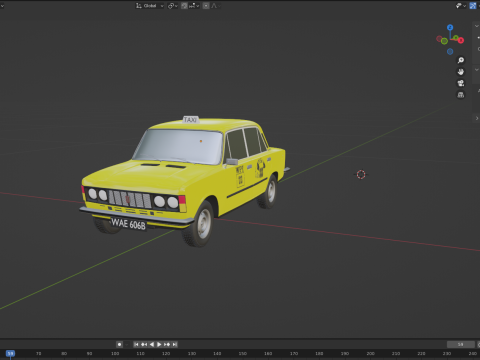Click the pan view hand icon
The image size is (480, 360).
tap(461, 72)
